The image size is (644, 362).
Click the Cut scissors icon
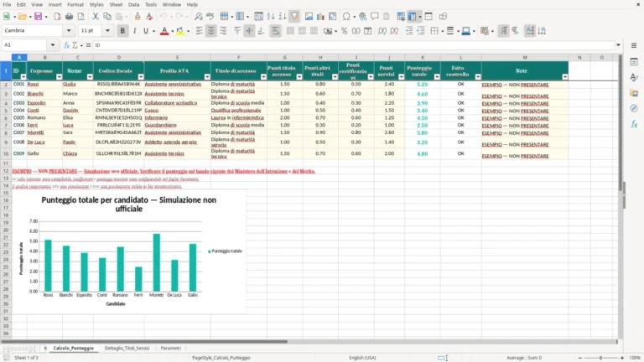[x=96, y=17]
